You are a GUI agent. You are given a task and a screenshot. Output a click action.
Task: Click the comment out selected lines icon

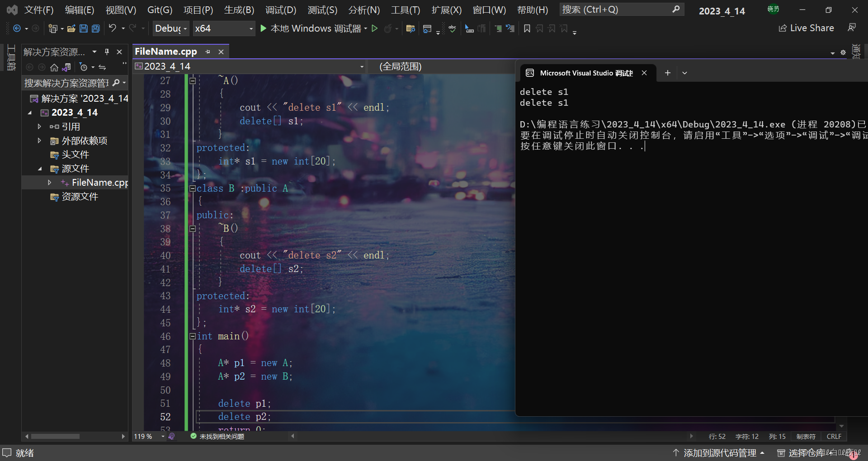[498, 28]
